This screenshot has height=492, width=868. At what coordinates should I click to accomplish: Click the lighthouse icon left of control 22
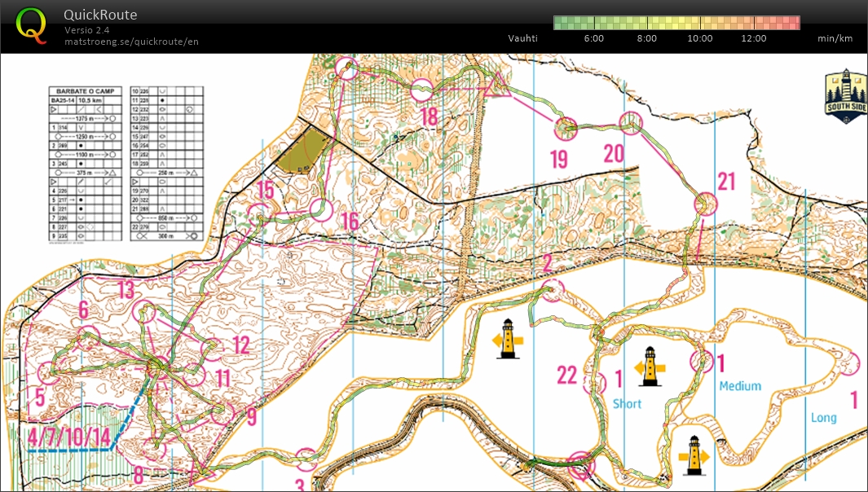pos(508,339)
